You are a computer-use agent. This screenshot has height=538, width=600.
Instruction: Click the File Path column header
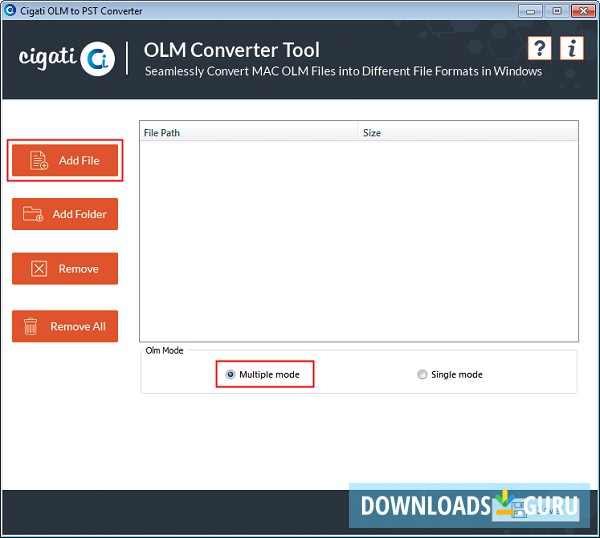click(249, 133)
